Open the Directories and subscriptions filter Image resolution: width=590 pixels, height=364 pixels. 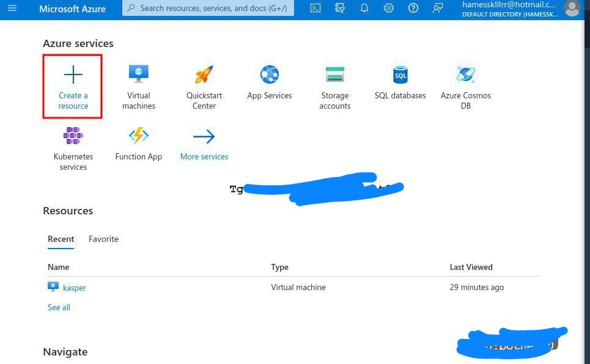[x=340, y=9]
